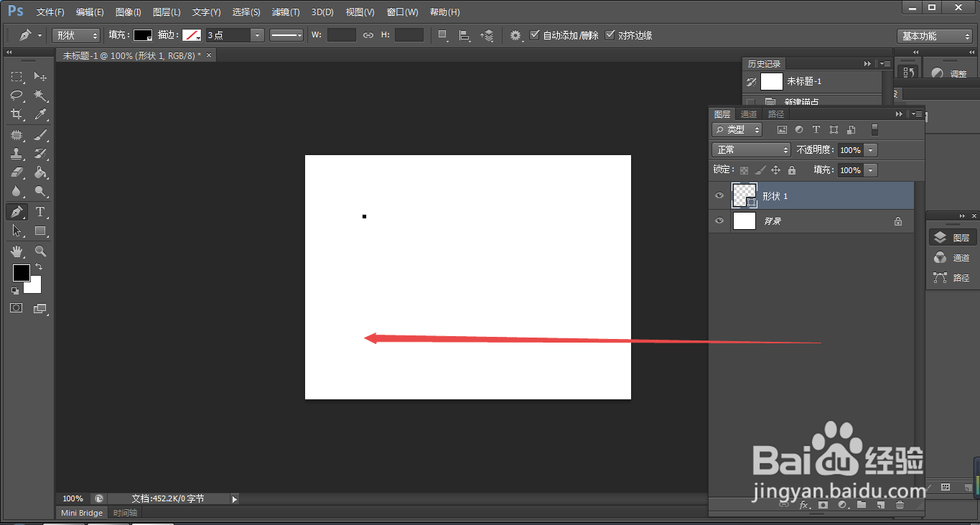Open the gear settings in options bar
Viewport: 980px width, 525px height.
coord(515,35)
